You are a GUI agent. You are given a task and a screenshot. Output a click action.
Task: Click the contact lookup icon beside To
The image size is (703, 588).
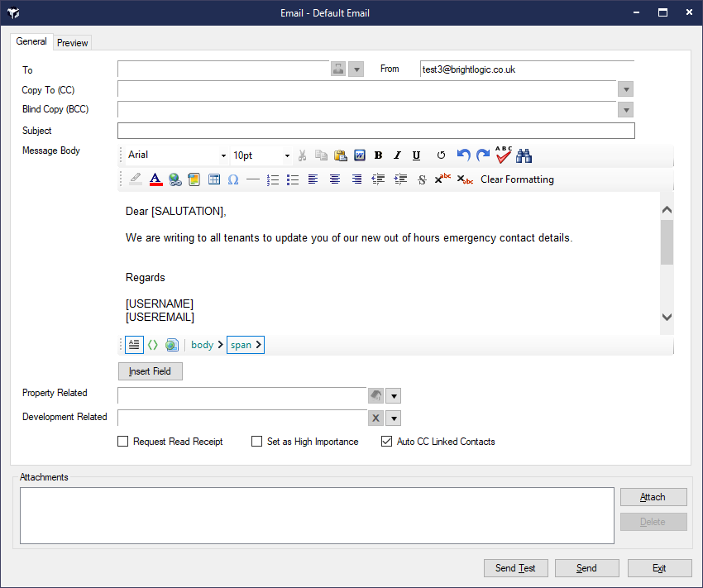(x=338, y=69)
